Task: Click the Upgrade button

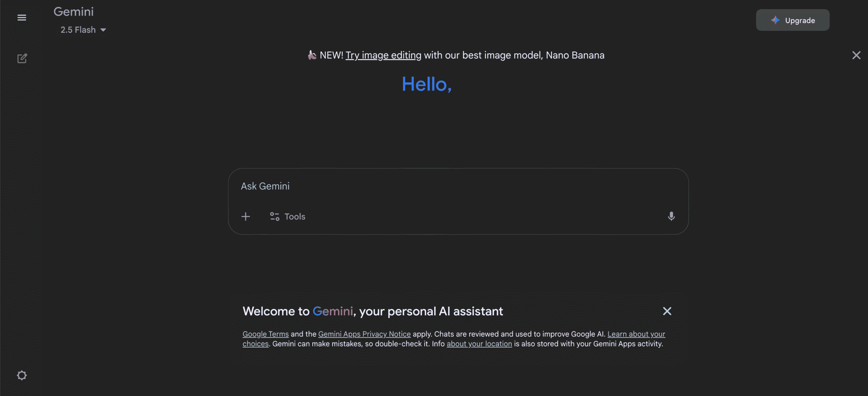Action: (x=793, y=20)
